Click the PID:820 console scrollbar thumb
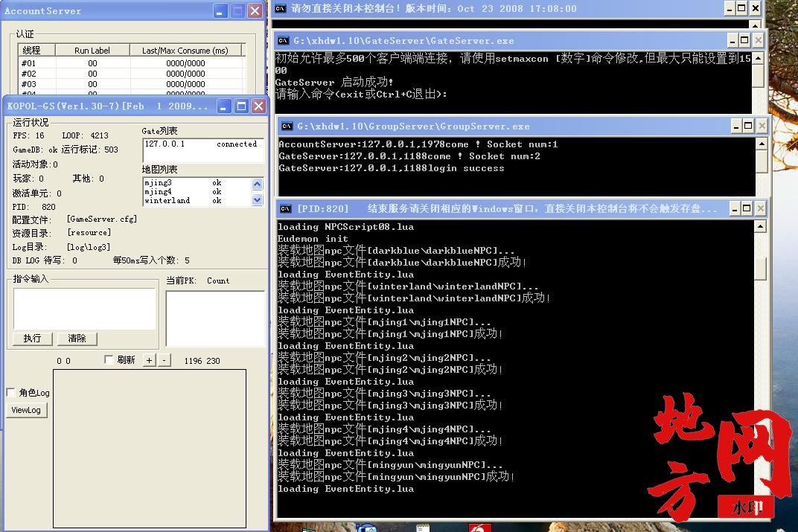798x532 pixels. [760, 269]
